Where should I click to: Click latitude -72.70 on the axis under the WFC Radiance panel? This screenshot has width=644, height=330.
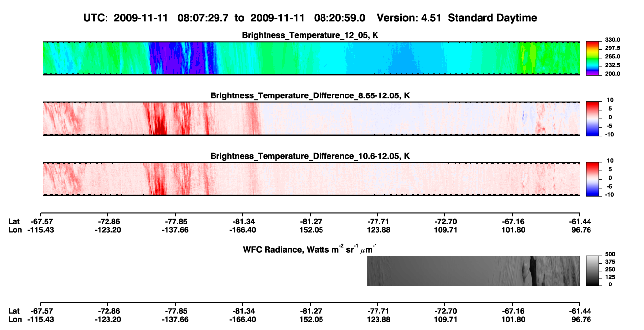(444, 311)
